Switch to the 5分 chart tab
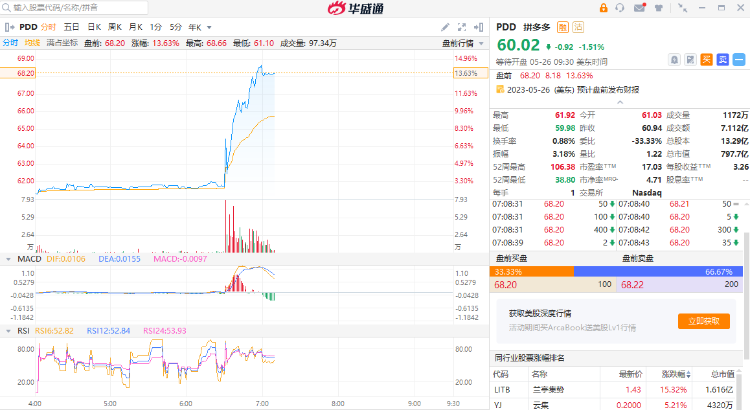750x410 pixels. click(x=176, y=27)
